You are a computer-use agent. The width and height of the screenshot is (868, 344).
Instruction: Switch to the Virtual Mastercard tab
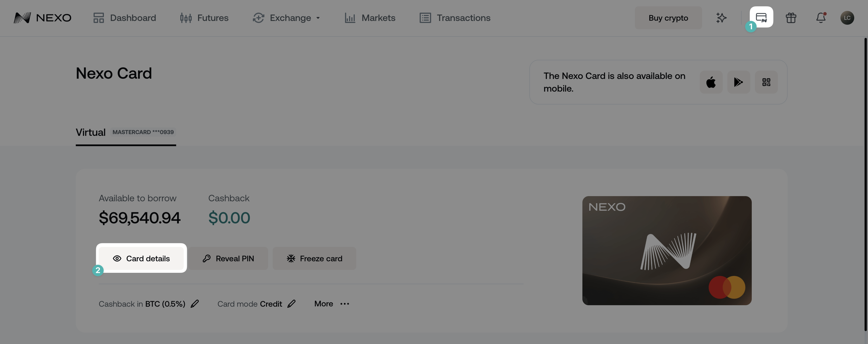pyautogui.click(x=125, y=132)
